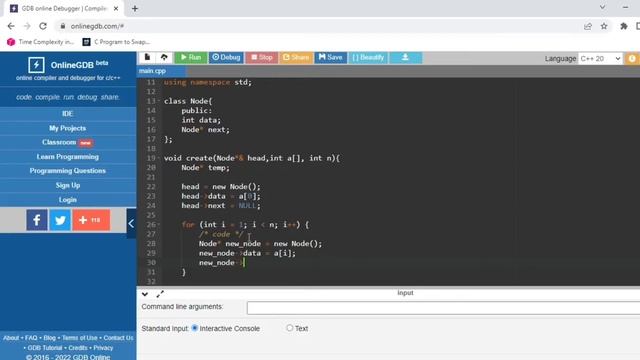Bookmark page with star icon
Screen dimensions: 640x360
coord(604,26)
